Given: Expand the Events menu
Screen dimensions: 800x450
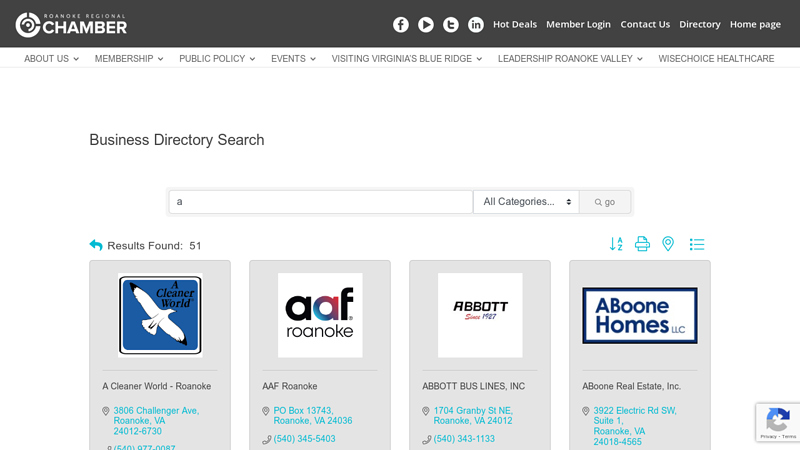Looking at the screenshot, I should coord(293,59).
